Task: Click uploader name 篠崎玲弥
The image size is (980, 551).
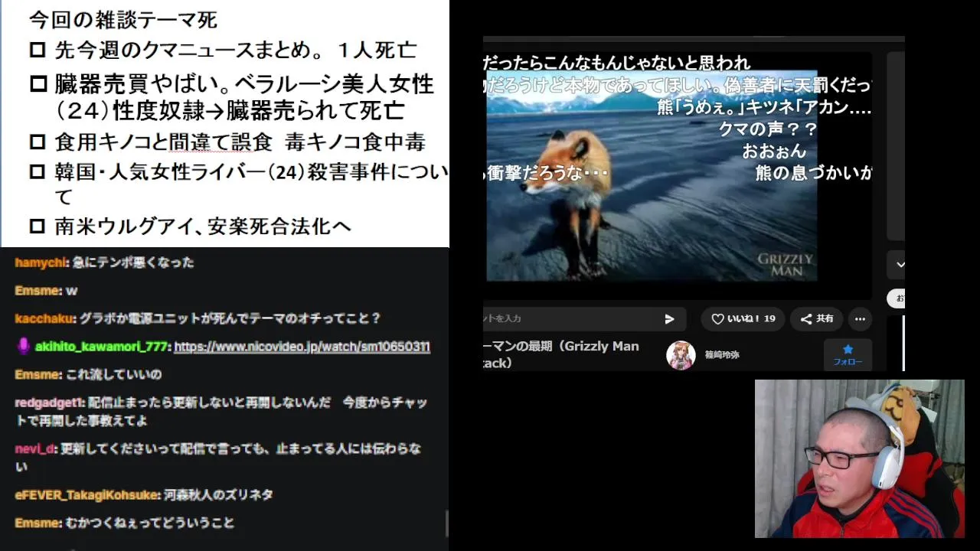Action: pos(722,355)
